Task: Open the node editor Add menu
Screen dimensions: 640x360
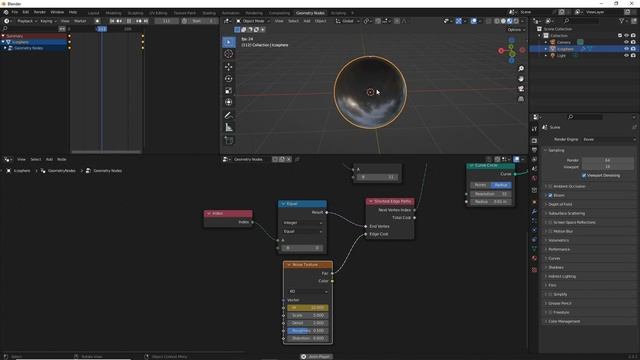Action: click(49, 159)
